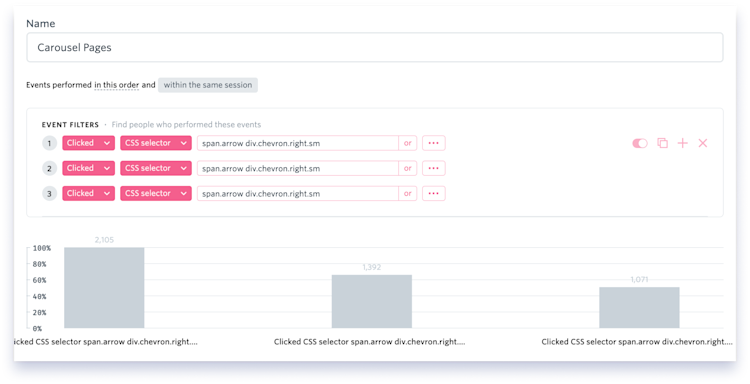Open more options menu in row 3
The height and width of the screenshot is (384, 750).
click(x=434, y=193)
